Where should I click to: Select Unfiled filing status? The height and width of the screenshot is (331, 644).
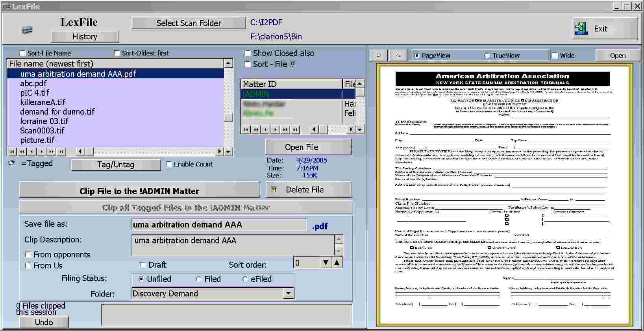141,279
